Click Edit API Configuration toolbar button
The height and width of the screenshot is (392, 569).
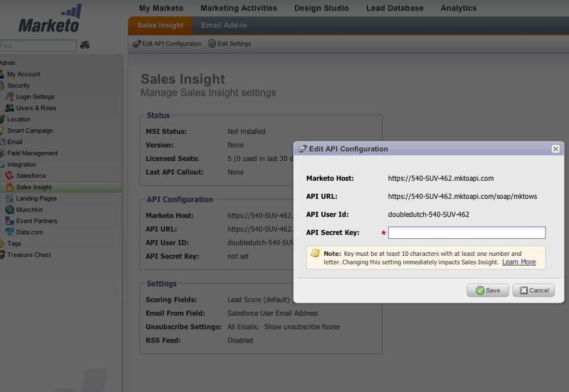click(167, 43)
